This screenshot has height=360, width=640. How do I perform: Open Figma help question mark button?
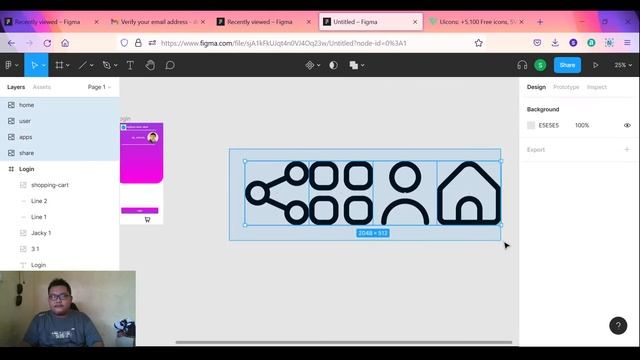click(618, 326)
